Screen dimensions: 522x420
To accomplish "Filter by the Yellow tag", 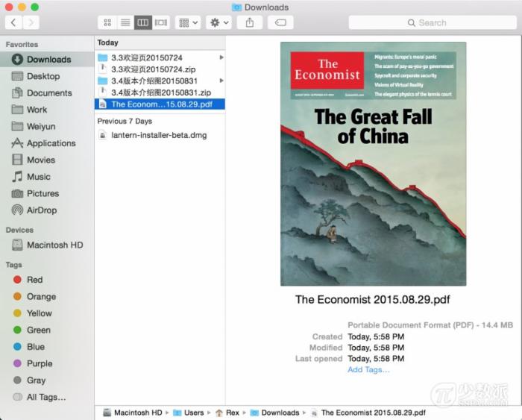I will coord(47,313).
